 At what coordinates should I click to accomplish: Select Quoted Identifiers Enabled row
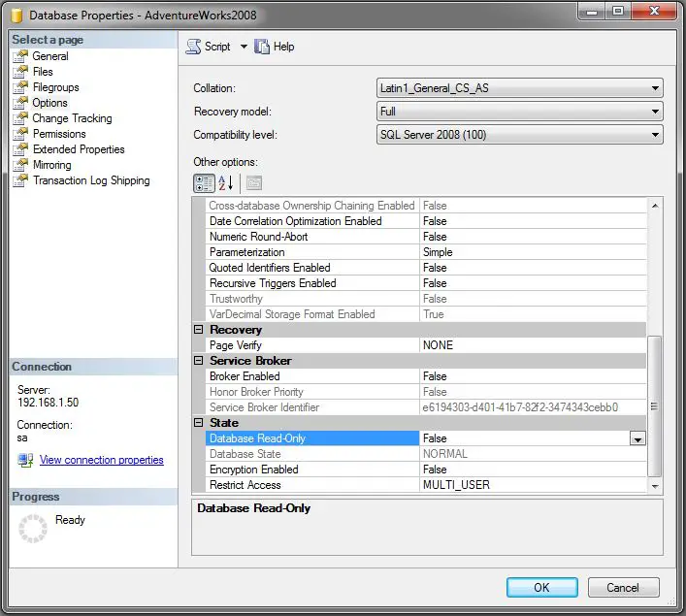pos(426,268)
